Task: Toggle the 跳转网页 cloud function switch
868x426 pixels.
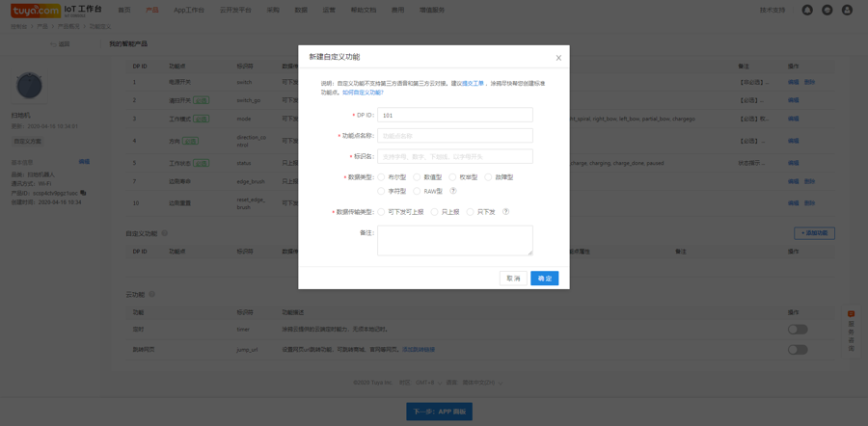Action: (798, 350)
